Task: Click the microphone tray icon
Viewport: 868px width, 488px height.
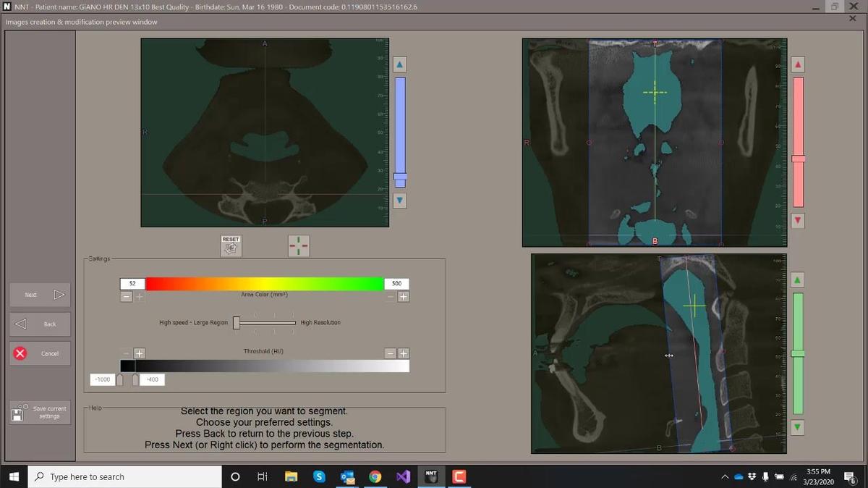Action: [765, 477]
